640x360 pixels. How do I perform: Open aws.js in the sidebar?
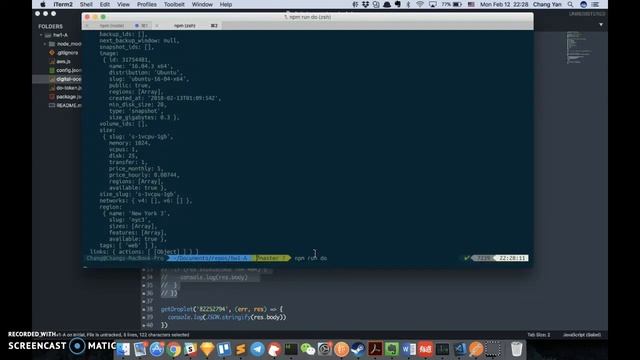(x=63, y=61)
